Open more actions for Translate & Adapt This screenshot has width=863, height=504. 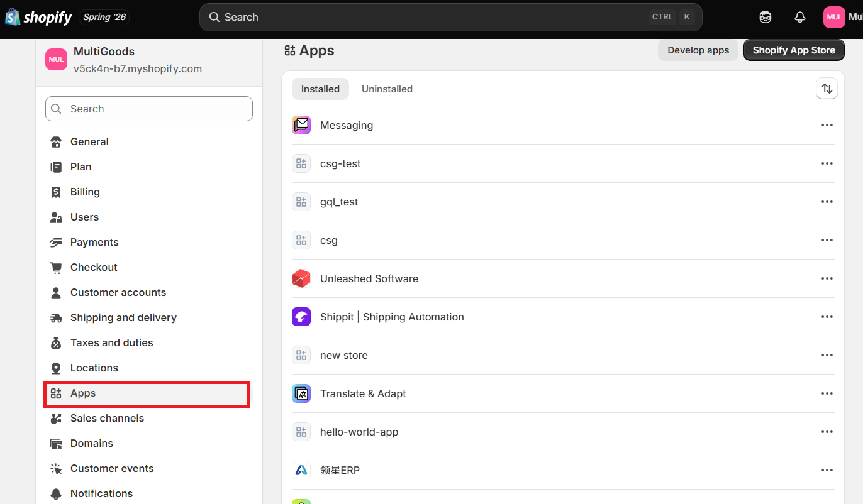(x=827, y=393)
